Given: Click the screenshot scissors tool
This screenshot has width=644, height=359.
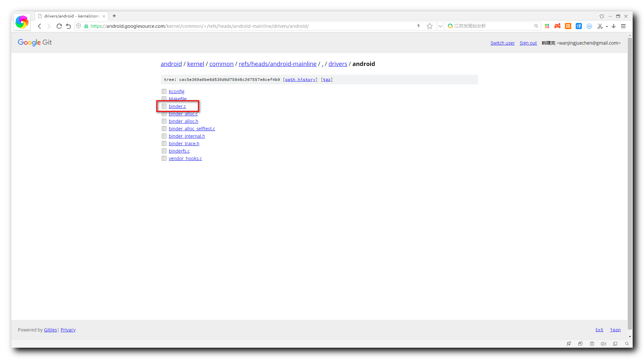Looking at the screenshot, I should pos(600,26).
